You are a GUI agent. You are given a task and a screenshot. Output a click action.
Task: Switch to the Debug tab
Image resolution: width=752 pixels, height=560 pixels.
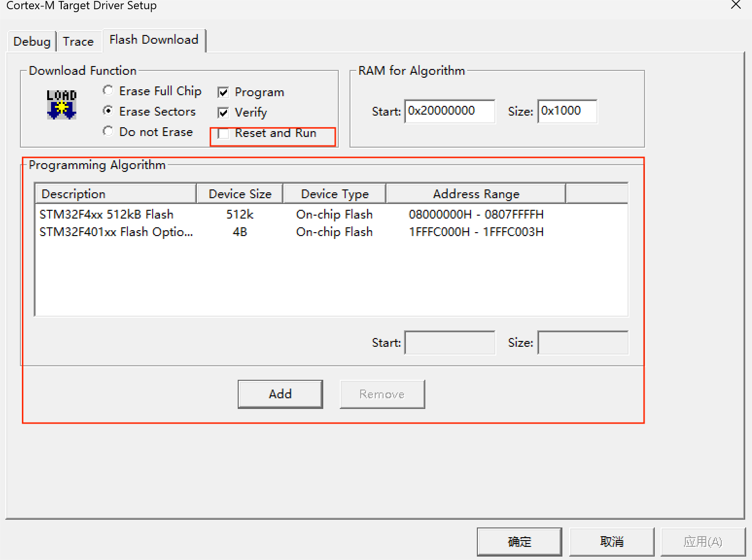(x=32, y=42)
